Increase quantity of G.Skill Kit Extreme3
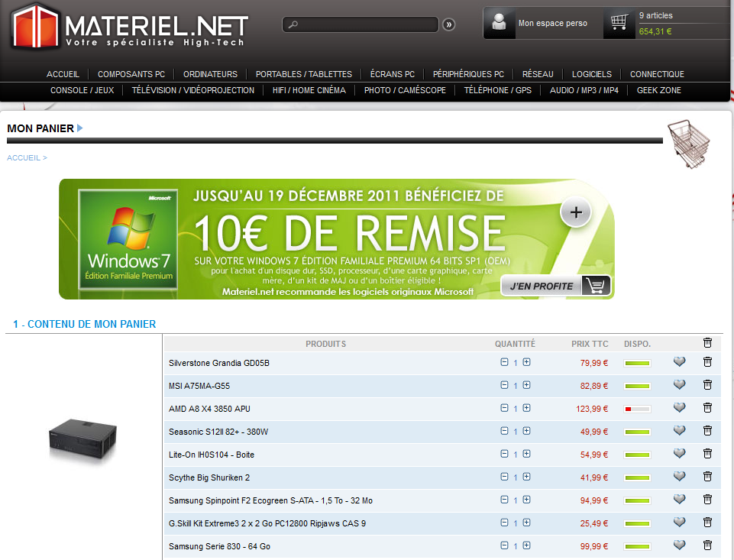Image resolution: width=734 pixels, height=560 pixels. pyautogui.click(x=527, y=523)
